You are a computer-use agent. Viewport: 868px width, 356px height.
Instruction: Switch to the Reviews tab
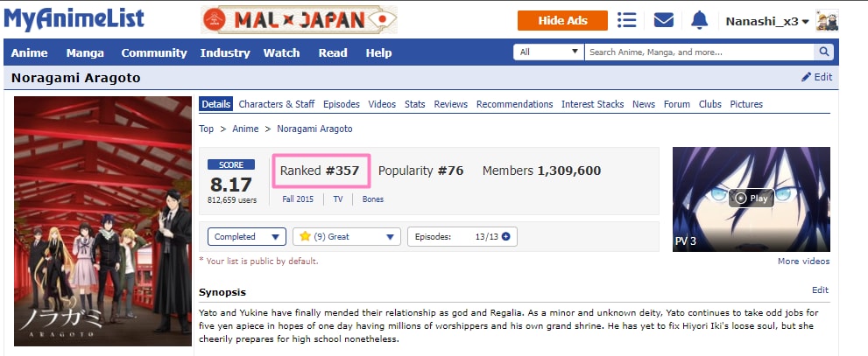click(450, 104)
